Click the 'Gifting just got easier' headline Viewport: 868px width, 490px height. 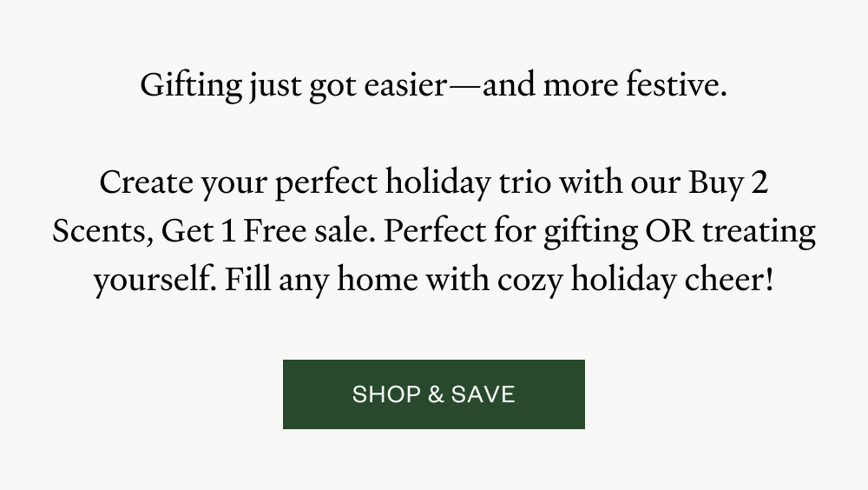[433, 86]
